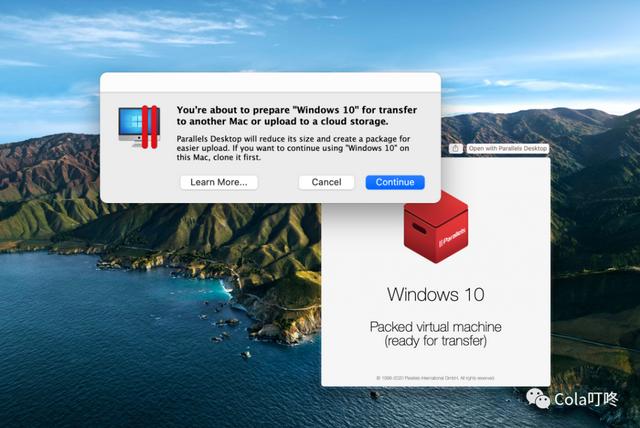Click the red Parallels package box icon
Image resolution: width=640 pixels, height=428 pixels.
(436, 228)
